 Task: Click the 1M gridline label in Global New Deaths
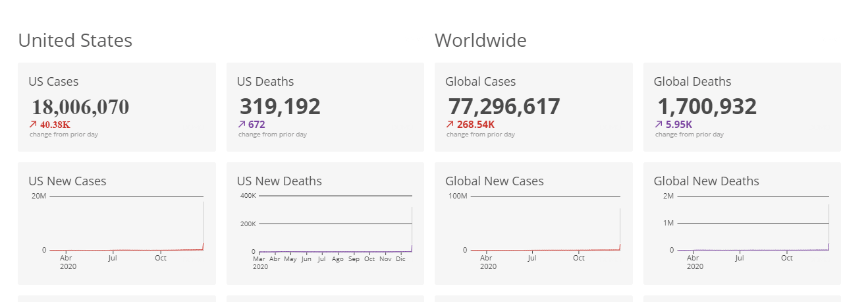pos(668,224)
